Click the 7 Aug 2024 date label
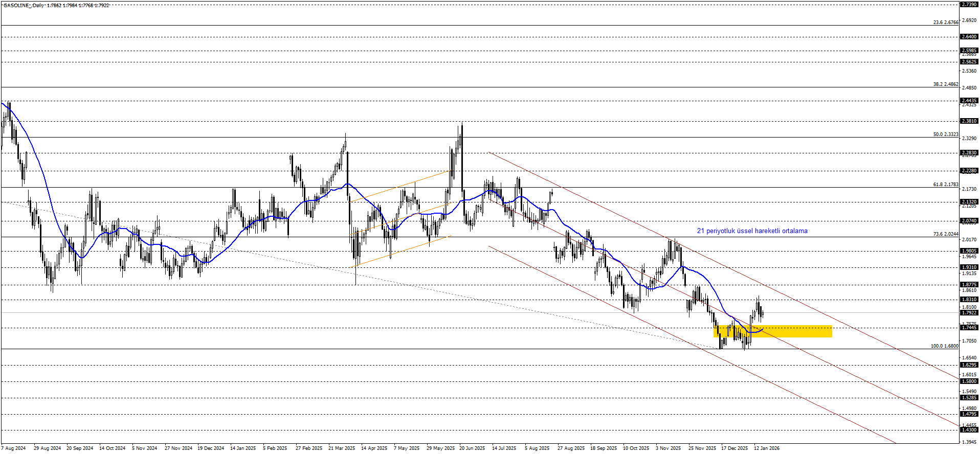The width and height of the screenshot is (980, 454). click(x=14, y=448)
